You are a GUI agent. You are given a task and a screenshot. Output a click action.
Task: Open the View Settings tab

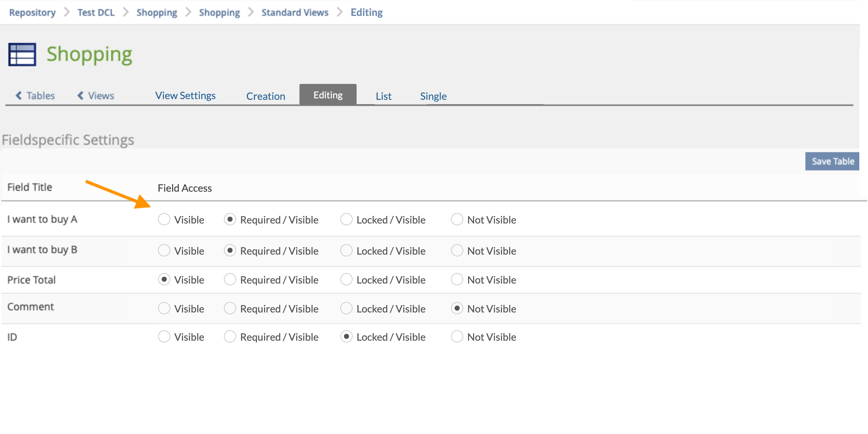[x=185, y=95]
